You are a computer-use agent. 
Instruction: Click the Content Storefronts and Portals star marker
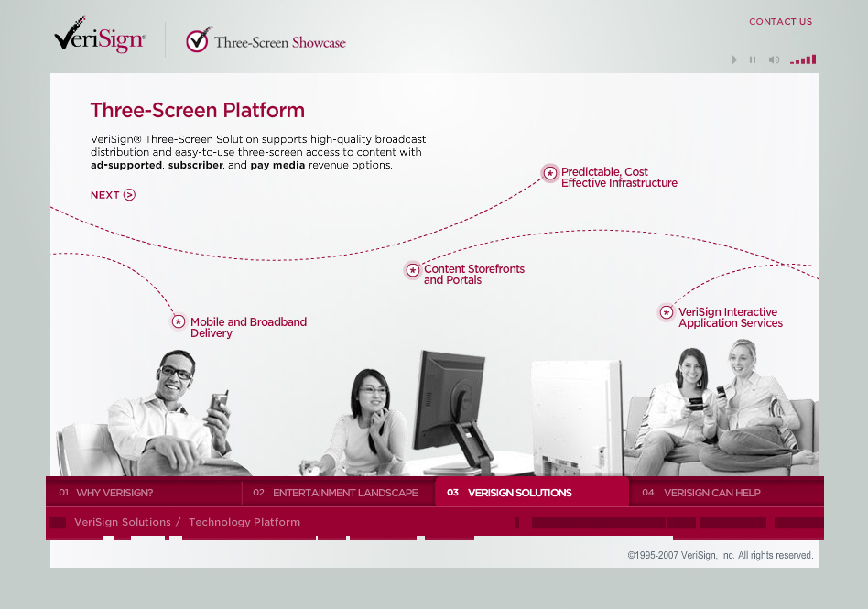[412, 270]
